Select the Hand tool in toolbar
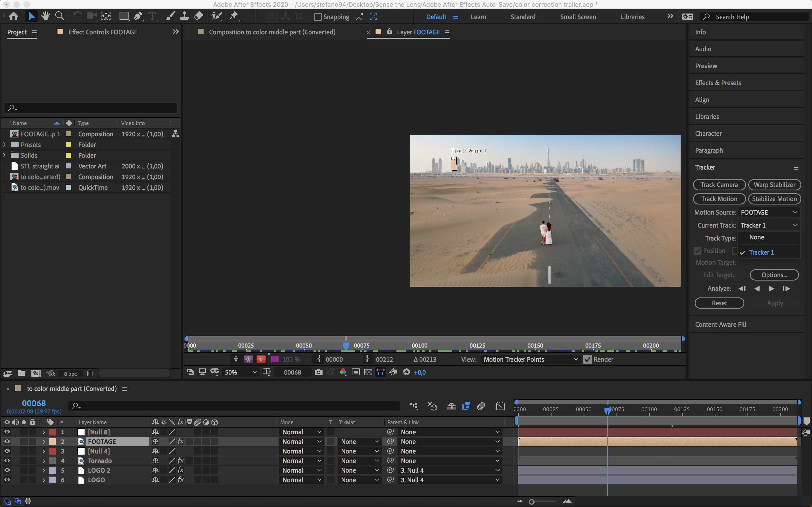 [x=45, y=16]
